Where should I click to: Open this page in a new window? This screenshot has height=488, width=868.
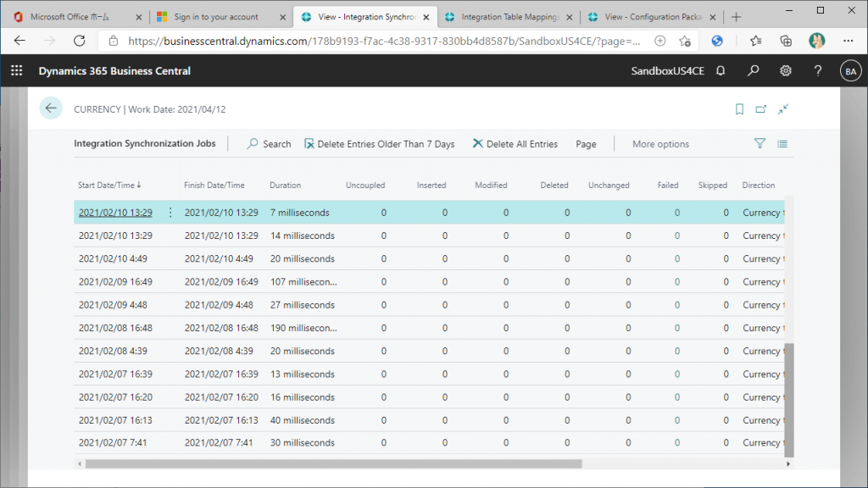[x=760, y=109]
